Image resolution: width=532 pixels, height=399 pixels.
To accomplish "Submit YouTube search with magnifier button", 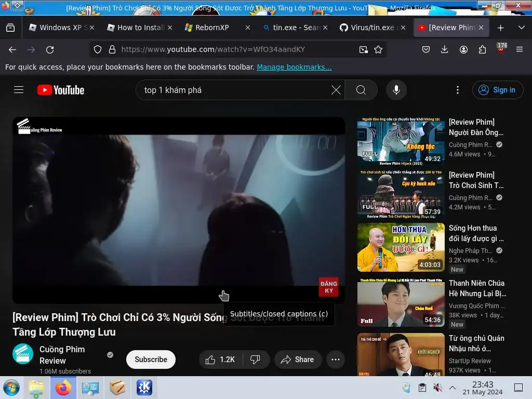I will coord(361,90).
